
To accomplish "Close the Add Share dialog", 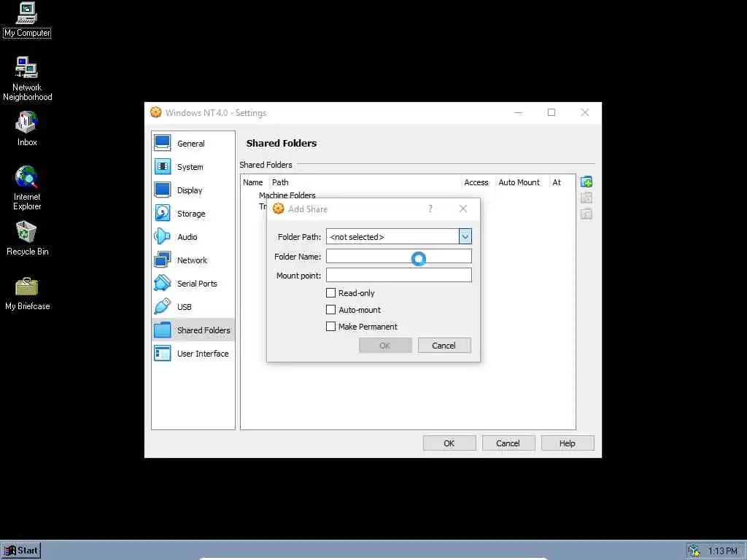I will [463, 209].
